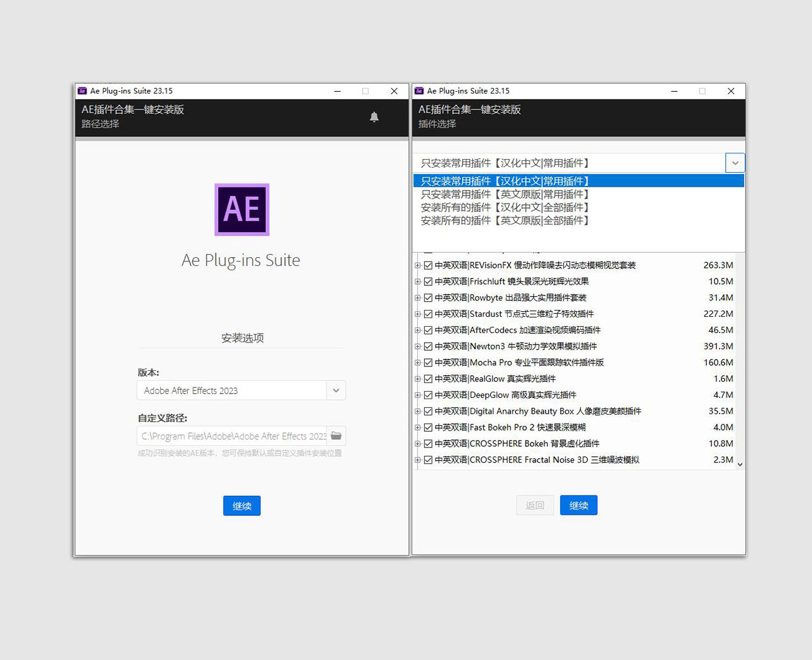Screen dimensions: 812x660
Task: Uncheck CROSSPHERE Bokeh plugin checkbox
Action: click(x=428, y=444)
